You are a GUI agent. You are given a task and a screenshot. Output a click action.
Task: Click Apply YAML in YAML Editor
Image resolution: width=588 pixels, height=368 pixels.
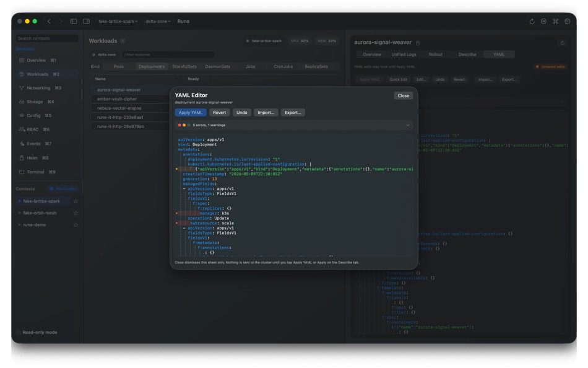(x=191, y=113)
